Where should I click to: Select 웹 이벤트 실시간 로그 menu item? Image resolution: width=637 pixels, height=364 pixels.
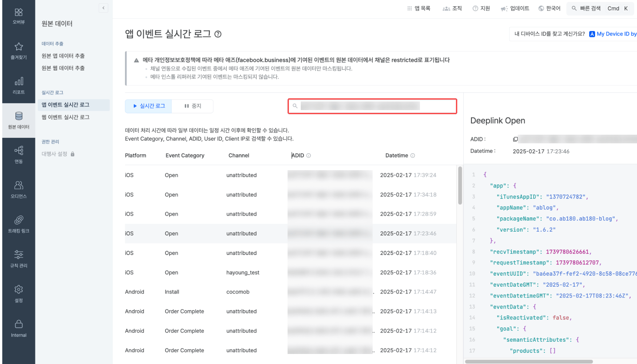[x=66, y=117]
